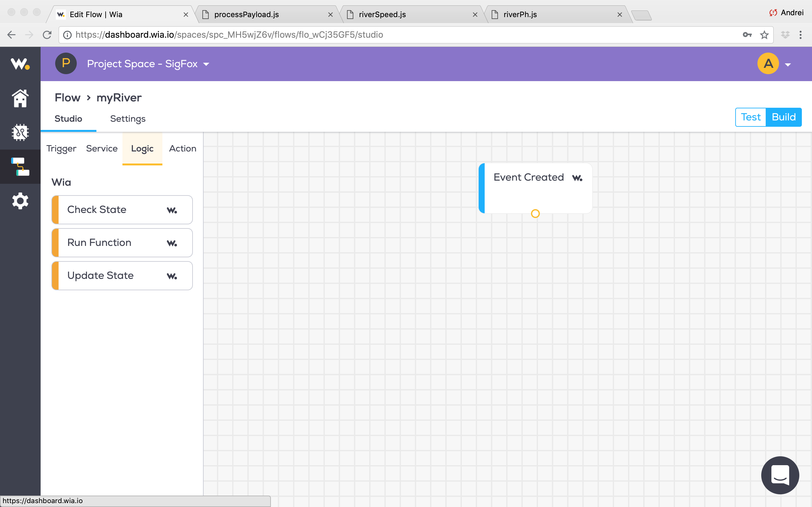This screenshot has width=812, height=507.
Task: Select the Trigger node tab
Action: tap(62, 149)
